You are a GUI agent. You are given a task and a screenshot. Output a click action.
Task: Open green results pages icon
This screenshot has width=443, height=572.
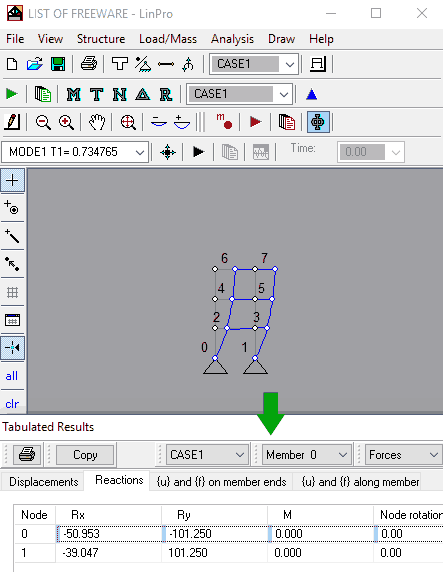coord(43,94)
